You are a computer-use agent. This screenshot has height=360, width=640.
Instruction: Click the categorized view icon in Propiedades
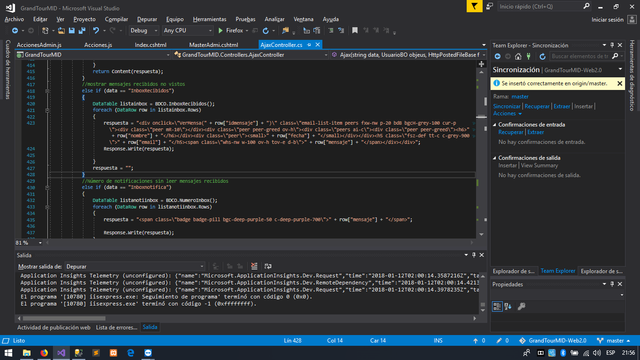tap(497, 306)
